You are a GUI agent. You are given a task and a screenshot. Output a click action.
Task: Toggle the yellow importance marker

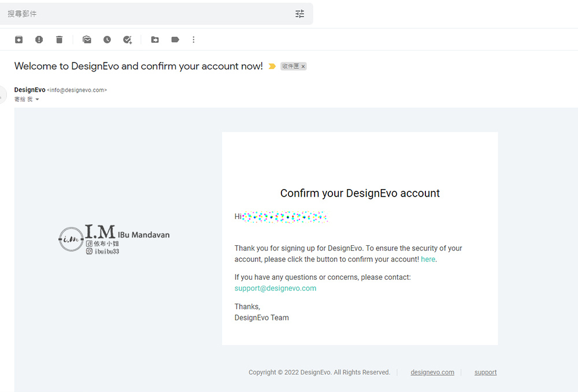272,66
